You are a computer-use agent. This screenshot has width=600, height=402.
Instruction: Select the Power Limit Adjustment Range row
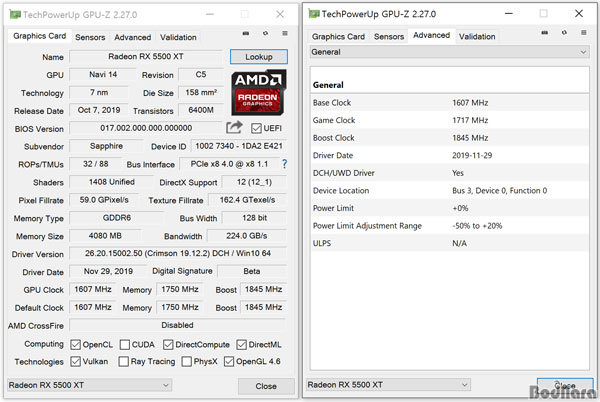pyautogui.click(x=449, y=226)
